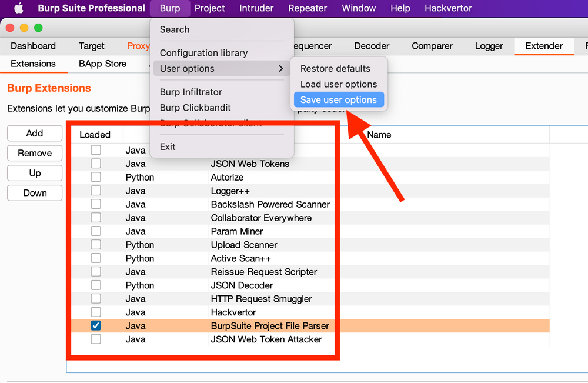The width and height of the screenshot is (588, 383).
Task: Move selected extension down
Action: 34,193
